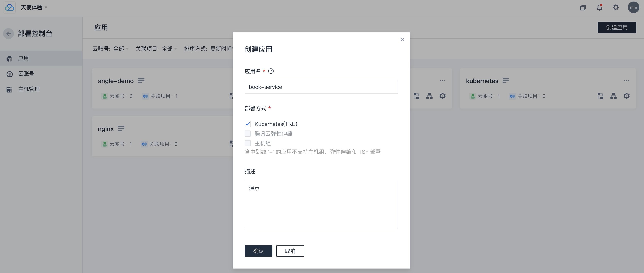Show help for 应用名 field

click(270, 71)
